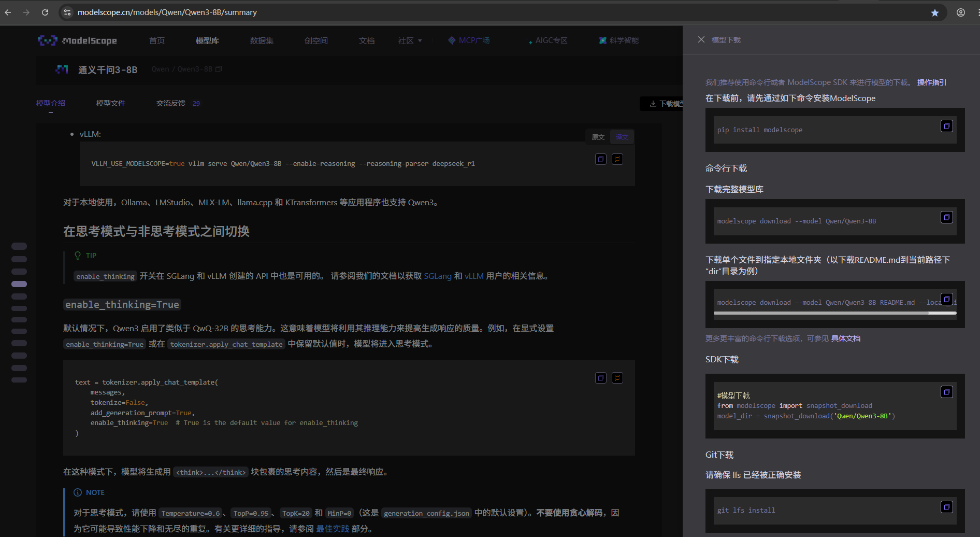Click the 在思考模式与非思考模式之间切换 heading

[x=156, y=231]
